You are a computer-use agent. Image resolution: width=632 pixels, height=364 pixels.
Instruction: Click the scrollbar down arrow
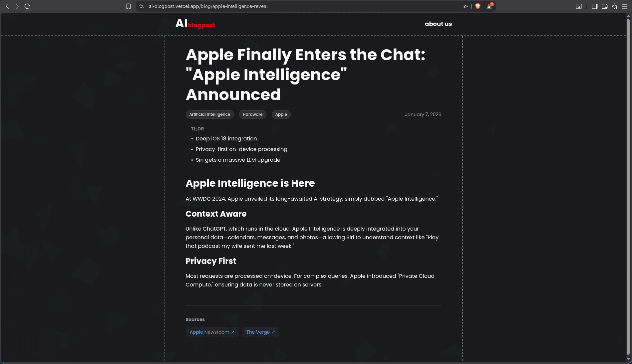coord(628,359)
